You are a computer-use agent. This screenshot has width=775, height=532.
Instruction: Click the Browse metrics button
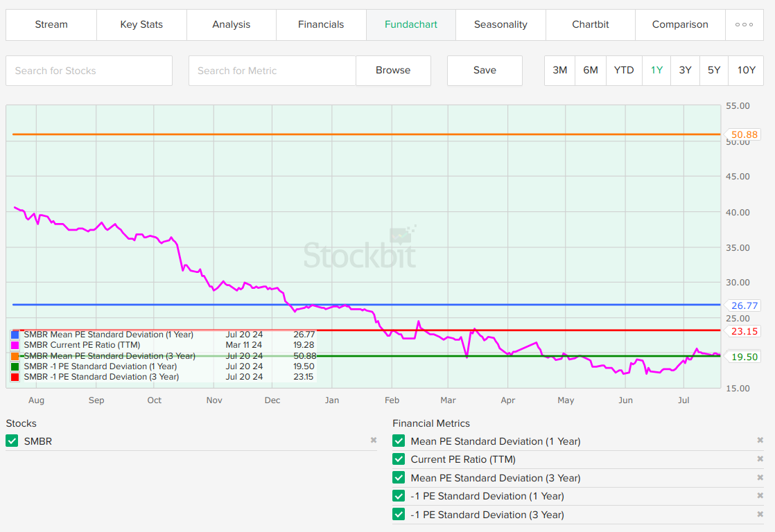point(393,70)
